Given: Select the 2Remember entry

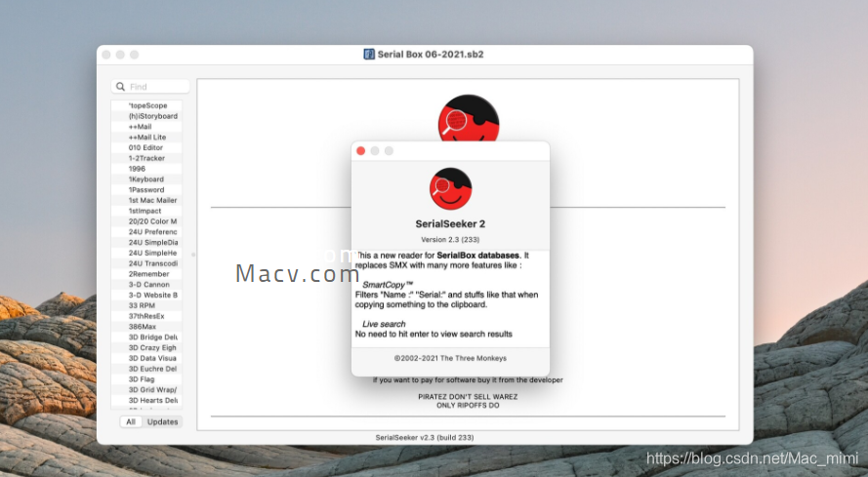Looking at the screenshot, I should pos(146,274).
